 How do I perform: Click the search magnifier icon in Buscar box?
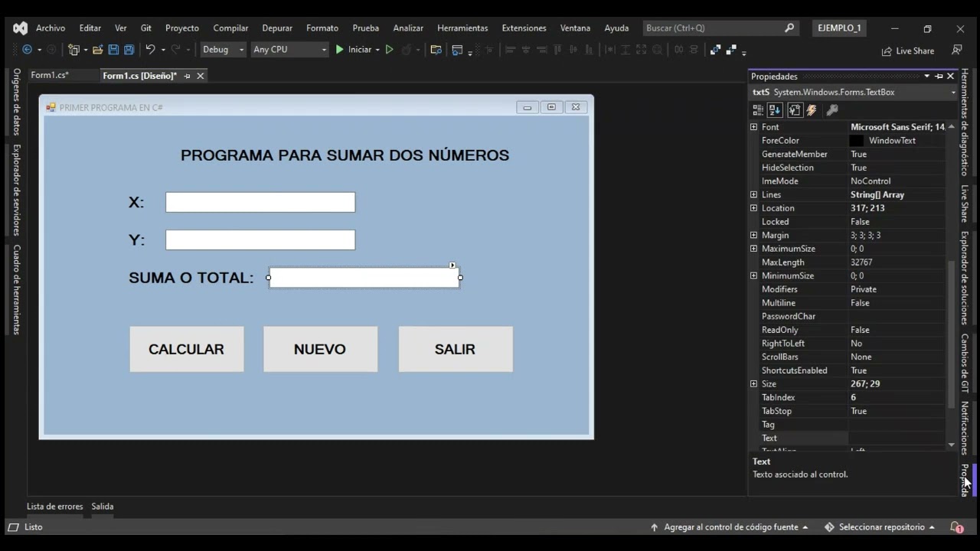[x=789, y=28]
